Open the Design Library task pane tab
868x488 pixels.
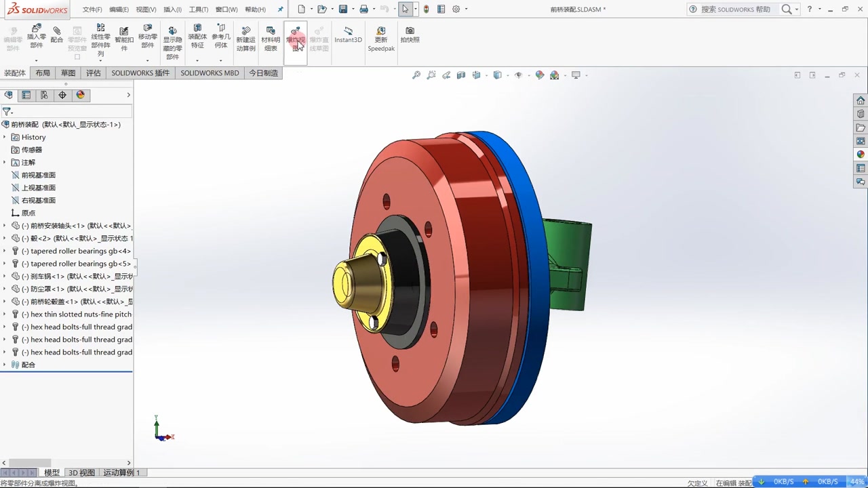[861, 114]
